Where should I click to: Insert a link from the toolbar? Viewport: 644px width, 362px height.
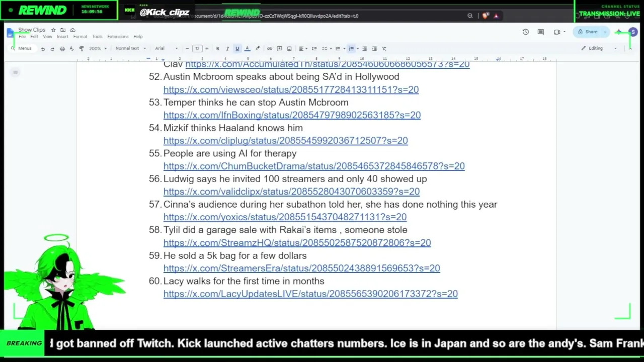270,49
